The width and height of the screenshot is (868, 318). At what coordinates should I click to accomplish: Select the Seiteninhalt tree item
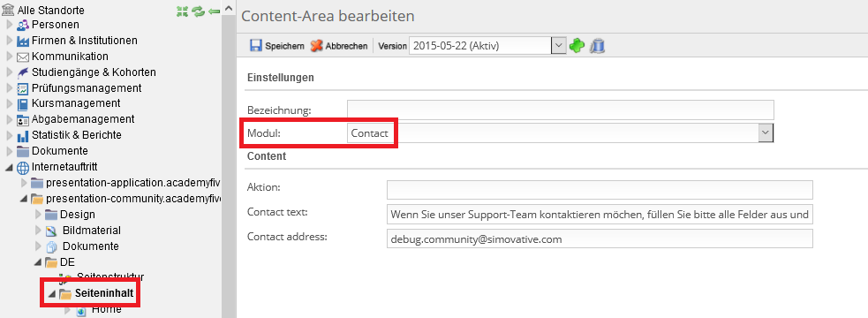[x=104, y=293]
